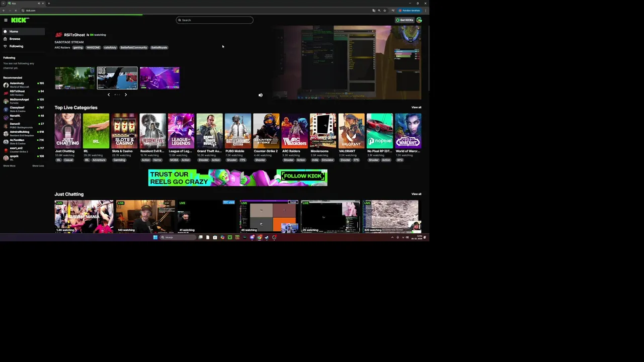Open the League of Legends category card

coord(181,131)
